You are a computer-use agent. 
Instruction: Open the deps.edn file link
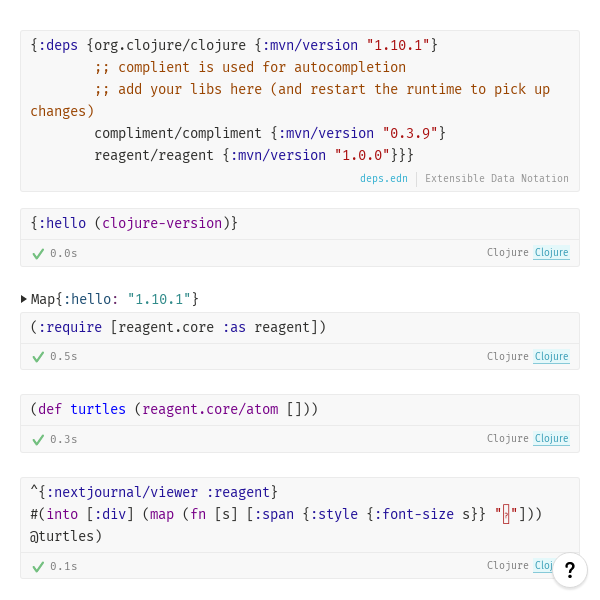click(385, 179)
